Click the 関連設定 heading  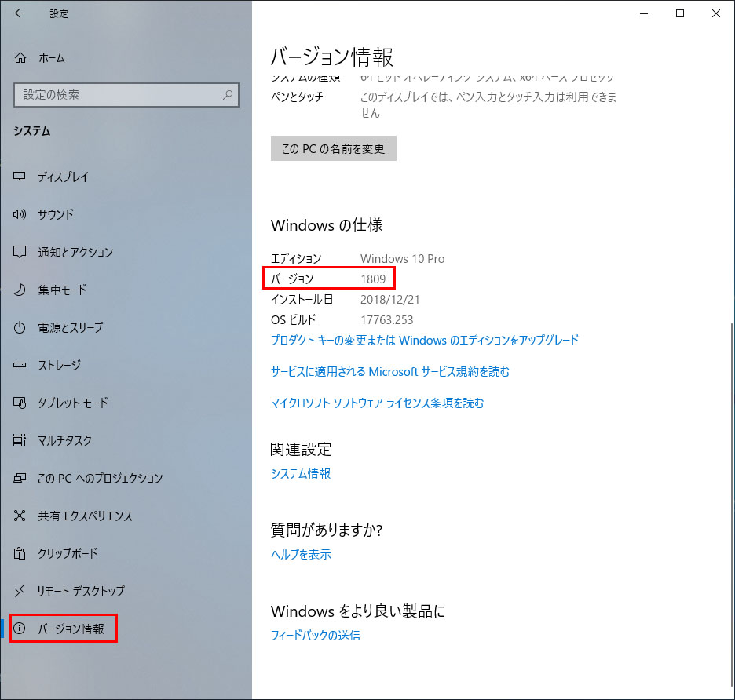pos(301,450)
